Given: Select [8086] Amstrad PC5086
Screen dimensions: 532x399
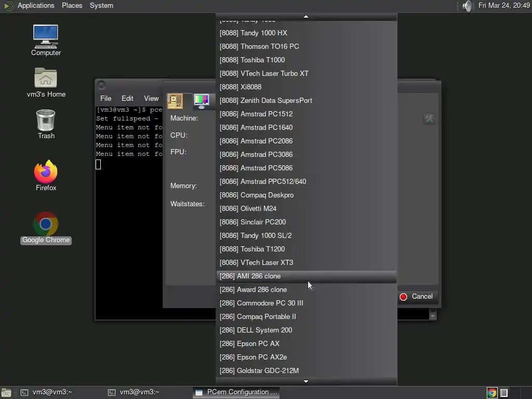Looking at the screenshot, I should point(307,168).
